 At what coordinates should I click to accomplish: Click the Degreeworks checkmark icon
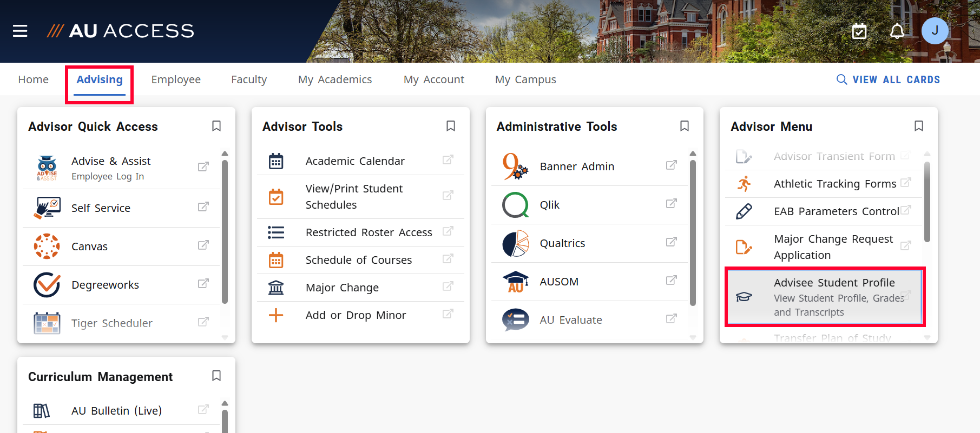47,285
